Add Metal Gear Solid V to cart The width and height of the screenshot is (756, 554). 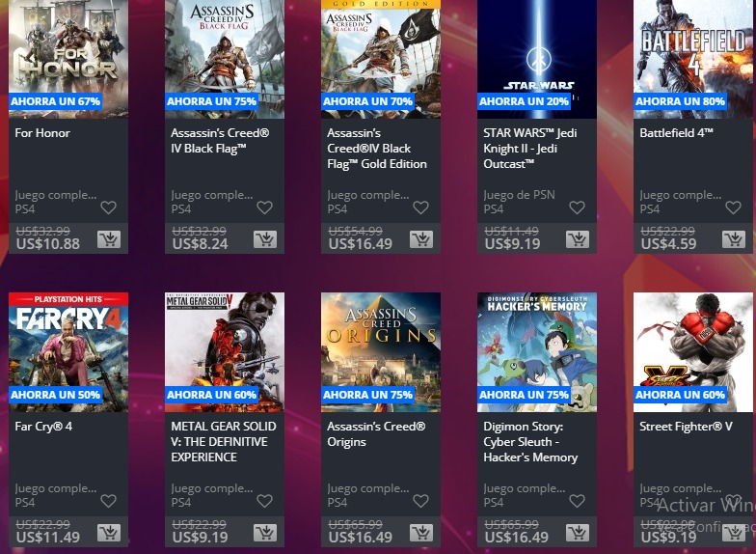click(265, 533)
